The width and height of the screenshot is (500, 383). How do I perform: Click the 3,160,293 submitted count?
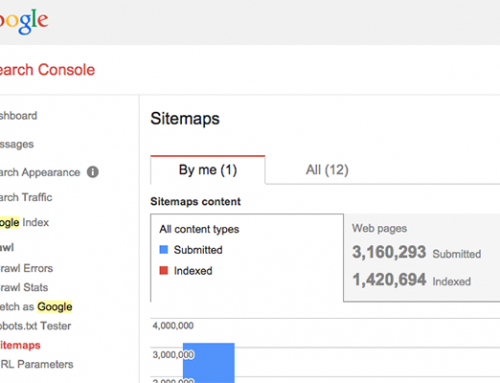click(389, 252)
